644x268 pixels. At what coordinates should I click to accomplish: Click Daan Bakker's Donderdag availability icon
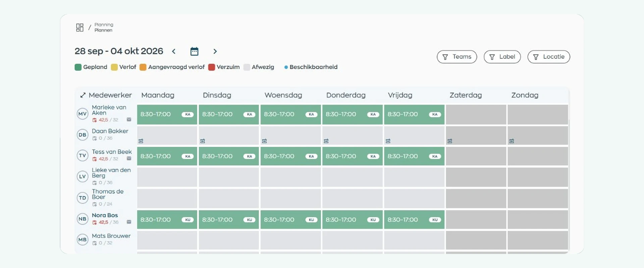[x=326, y=141]
